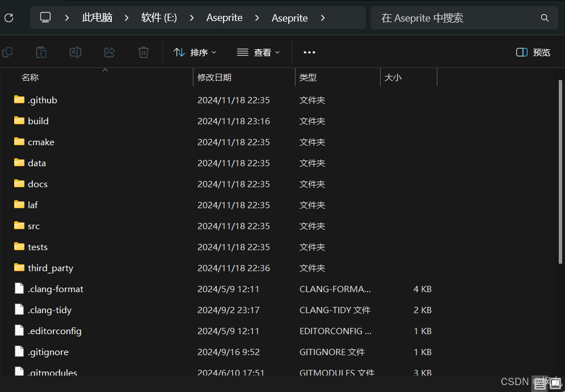
Task: Click the 4 KB size of .clang-format
Action: 422,289
